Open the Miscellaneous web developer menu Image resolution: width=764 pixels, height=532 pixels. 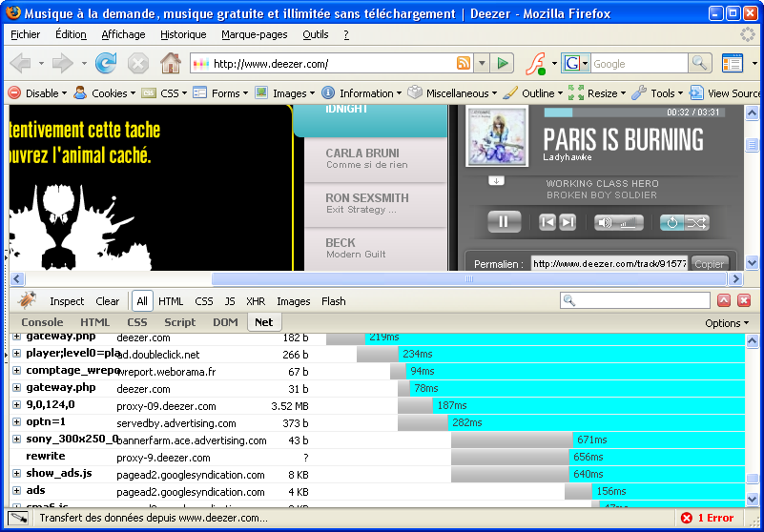point(452,93)
